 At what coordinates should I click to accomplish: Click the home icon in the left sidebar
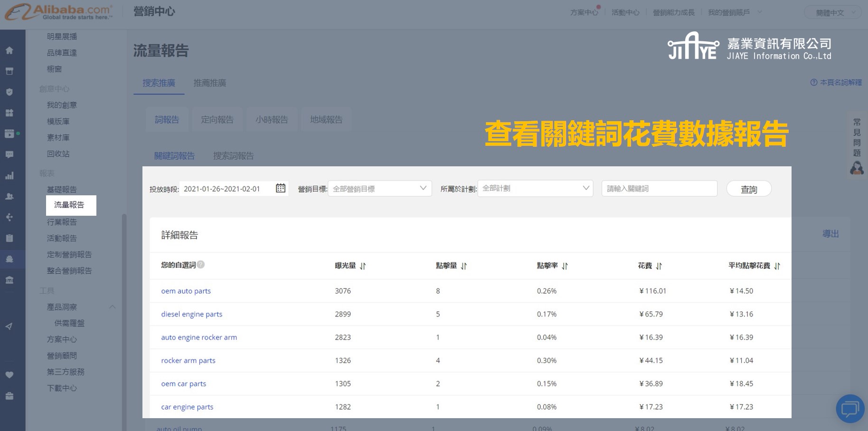[x=9, y=50]
